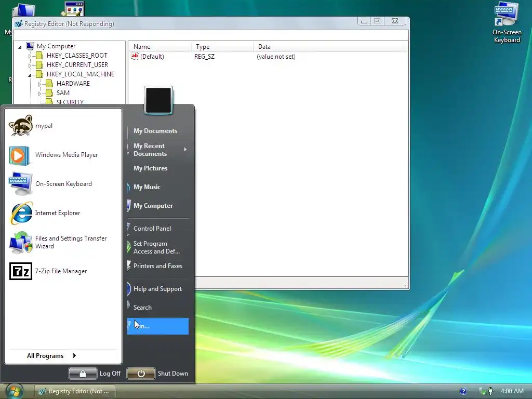Click the Start orb button
Viewport: 532px width, 399px height.
[x=14, y=391]
